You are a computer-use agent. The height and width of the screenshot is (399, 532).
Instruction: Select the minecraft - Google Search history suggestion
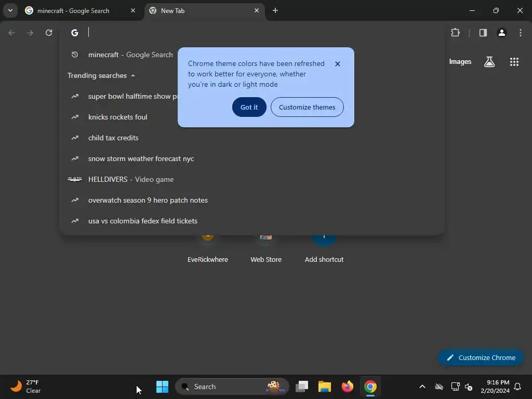click(x=252, y=55)
